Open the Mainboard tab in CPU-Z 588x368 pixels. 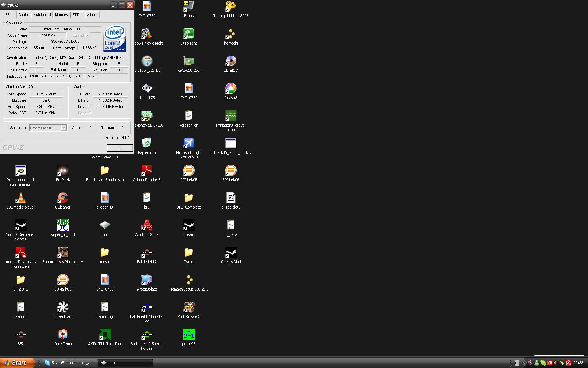(42, 15)
